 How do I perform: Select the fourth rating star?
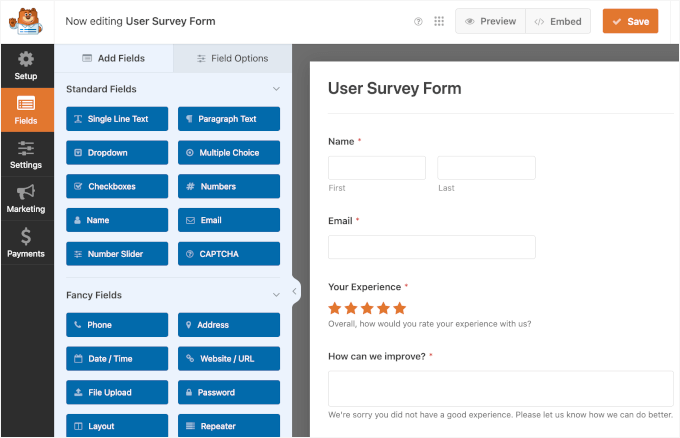point(383,308)
